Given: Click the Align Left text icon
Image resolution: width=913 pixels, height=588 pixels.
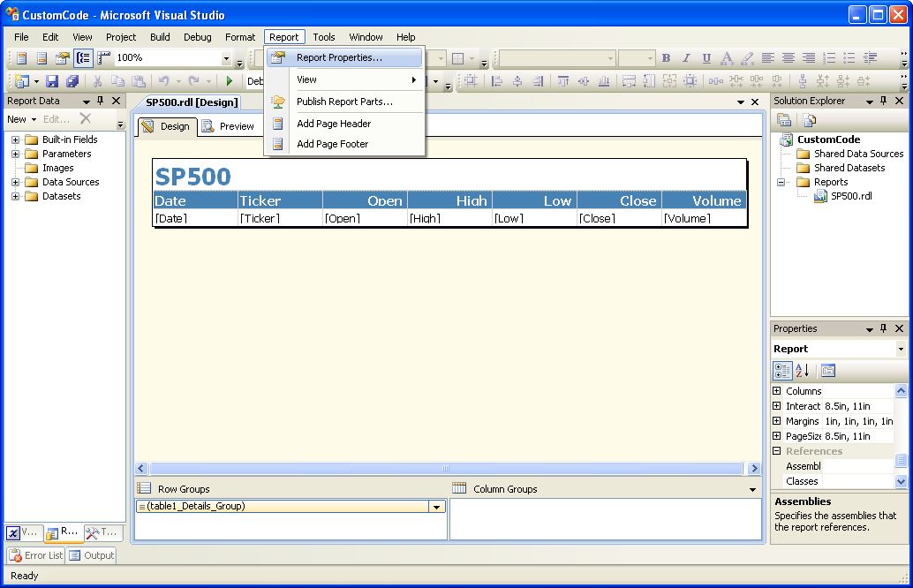Looking at the screenshot, I should [x=768, y=57].
